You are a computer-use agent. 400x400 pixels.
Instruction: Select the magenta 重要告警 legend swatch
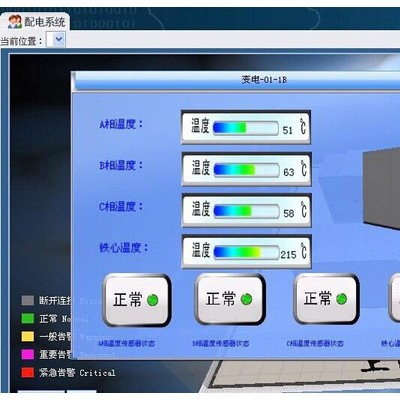[x=28, y=354]
